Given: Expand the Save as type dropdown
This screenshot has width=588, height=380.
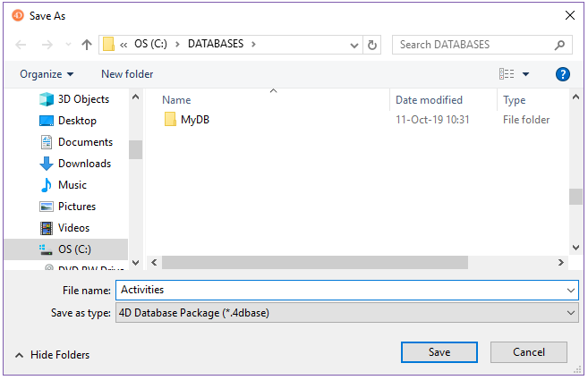Looking at the screenshot, I should pos(571,313).
